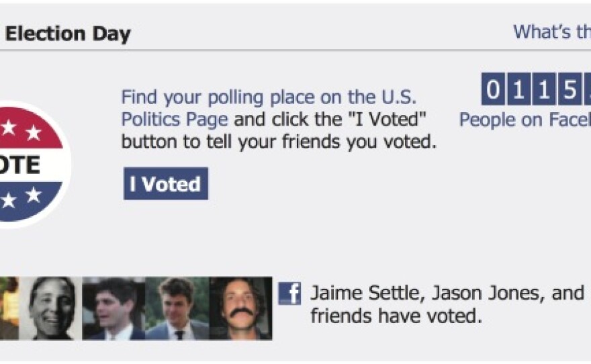
Task: Click the "What's th..." link at top right
Action: point(551,32)
